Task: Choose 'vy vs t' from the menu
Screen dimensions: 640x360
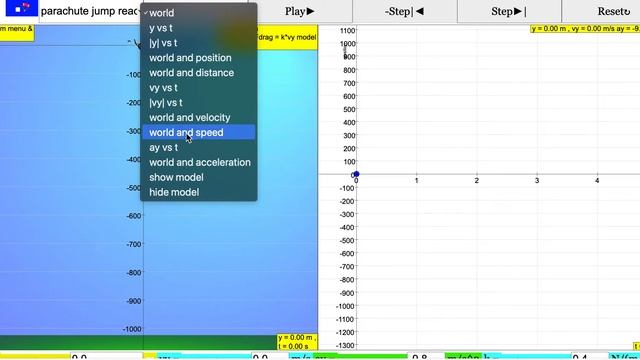Action: pyautogui.click(x=199, y=88)
